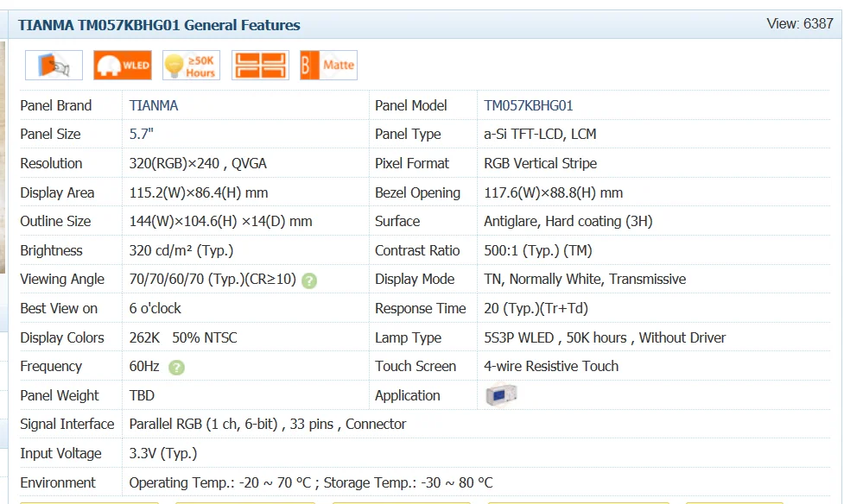Viewport: 844px width, 504px height.
Task: Click the a-Si TFT-LCD, LCM panel type value
Action: 540,134
